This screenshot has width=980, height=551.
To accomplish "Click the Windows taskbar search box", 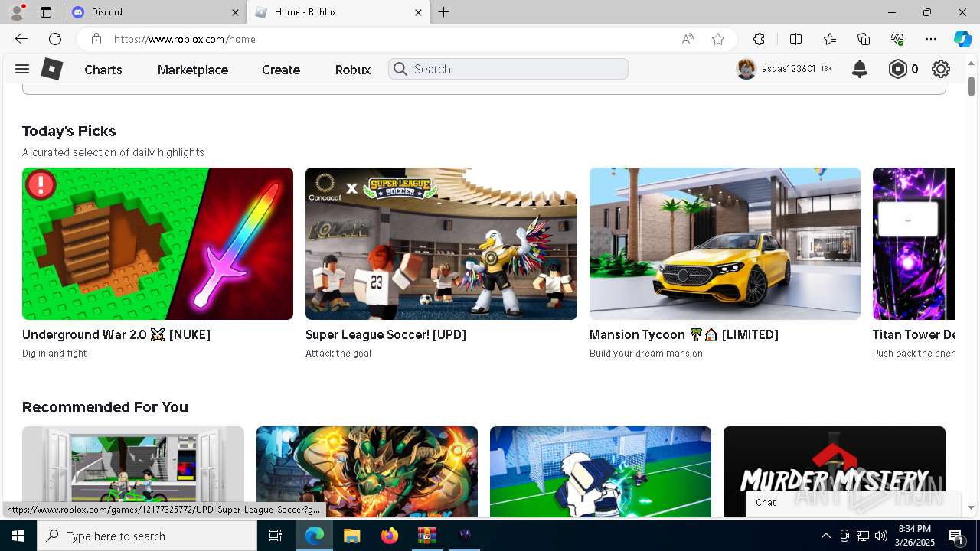I will 147,536.
